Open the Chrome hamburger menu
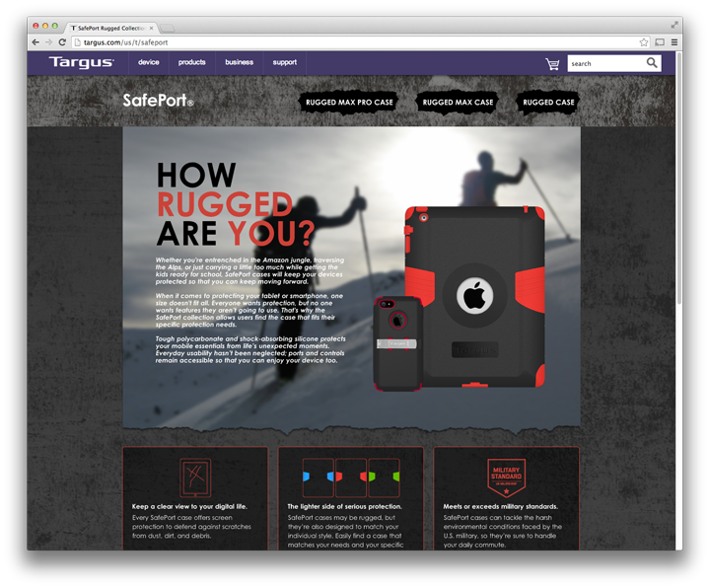Viewport: 710px width, 588px height. click(674, 42)
